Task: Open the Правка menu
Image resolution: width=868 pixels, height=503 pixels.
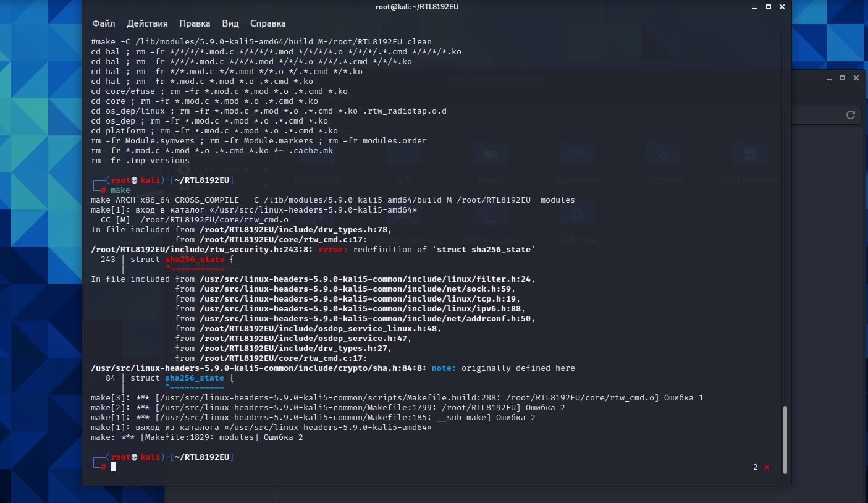Action: click(x=195, y=23)
